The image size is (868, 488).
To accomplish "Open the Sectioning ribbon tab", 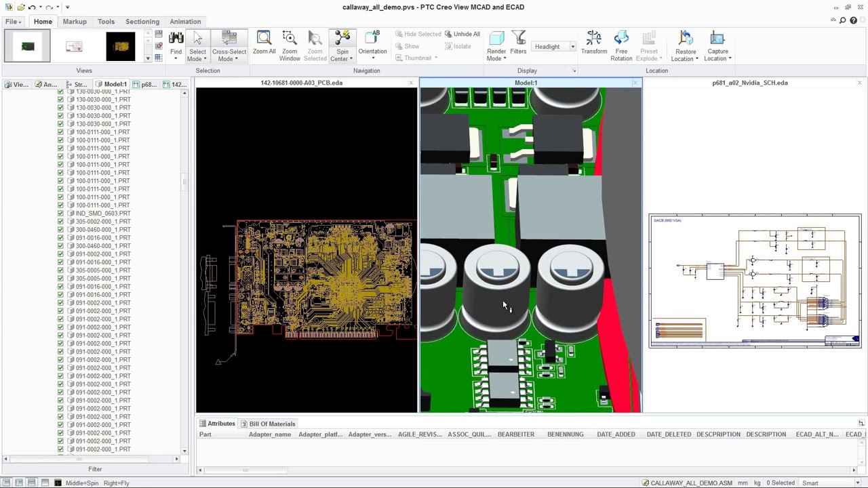I will [142, 22].
